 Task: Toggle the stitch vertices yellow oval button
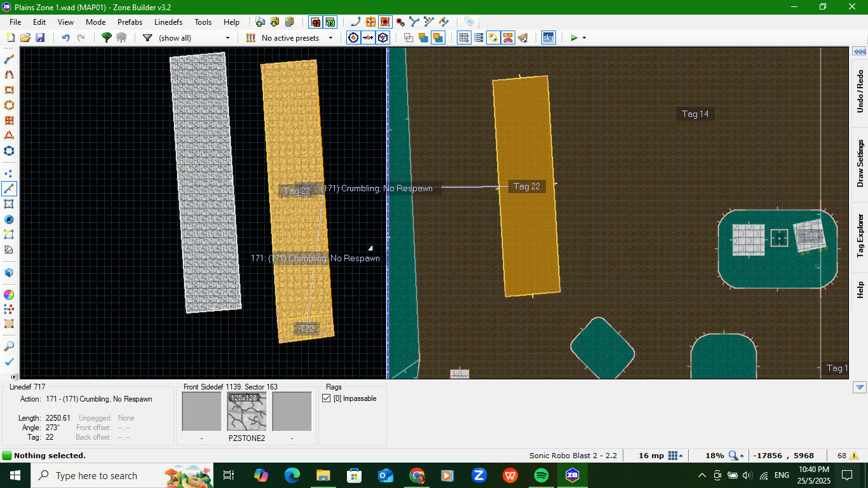tap(493, 38)
